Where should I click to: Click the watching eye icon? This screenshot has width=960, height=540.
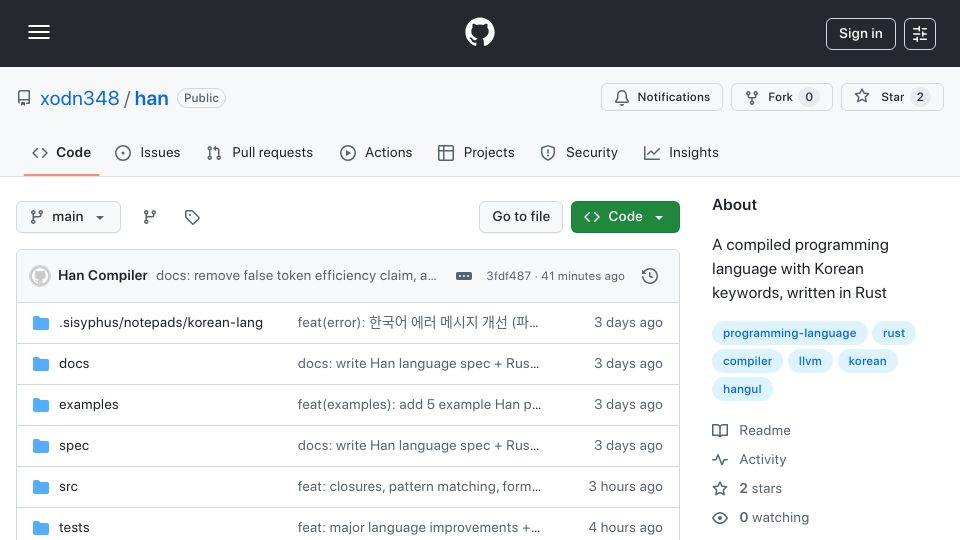[720, 518]
